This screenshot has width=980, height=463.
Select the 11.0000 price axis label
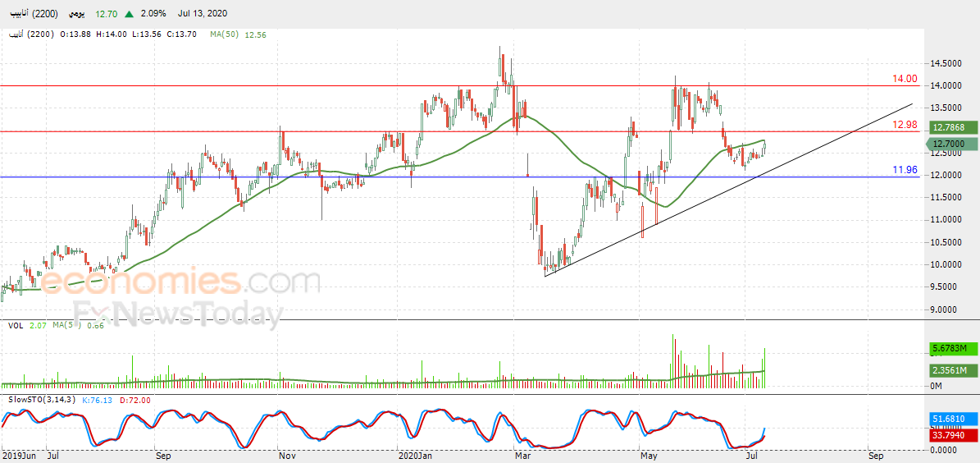click(x=946, y=220)
